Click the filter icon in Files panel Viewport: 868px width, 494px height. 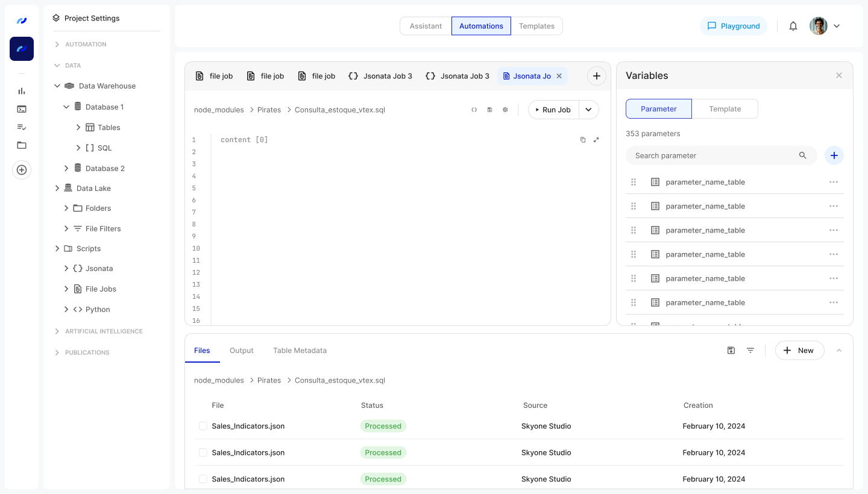coord(750,351)
